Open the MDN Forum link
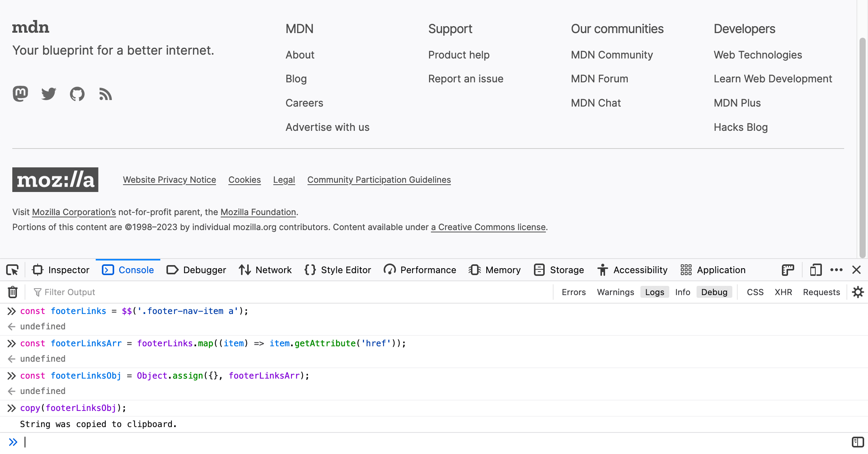 pos(600,79)
